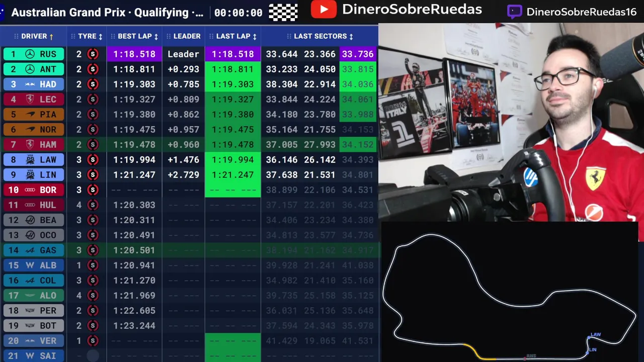The width and height of the screenshot is (644, 362).
Task: Select the SAI driver label in position 21
Action: (x=34, y=355)
